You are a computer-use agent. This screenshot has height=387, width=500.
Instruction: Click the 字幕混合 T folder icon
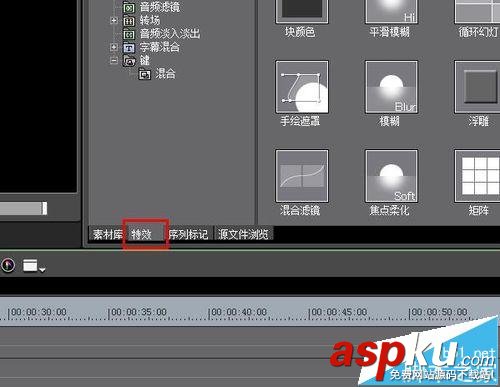click(129, 48)
